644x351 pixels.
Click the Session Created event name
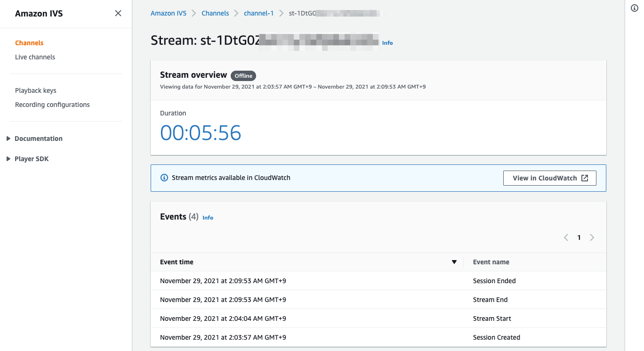point(497,337)
